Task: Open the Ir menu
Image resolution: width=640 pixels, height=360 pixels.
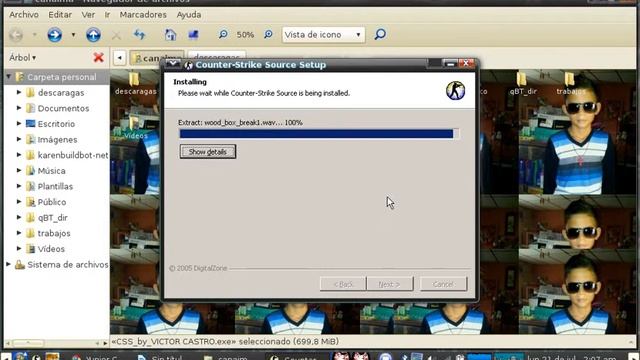Action: (107, 15)
